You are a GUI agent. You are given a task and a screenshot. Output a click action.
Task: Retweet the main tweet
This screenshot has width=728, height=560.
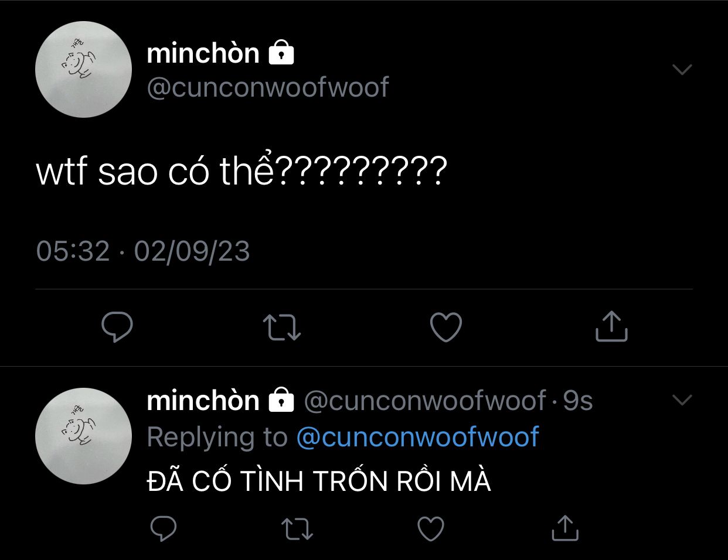(x=281, y=327)
